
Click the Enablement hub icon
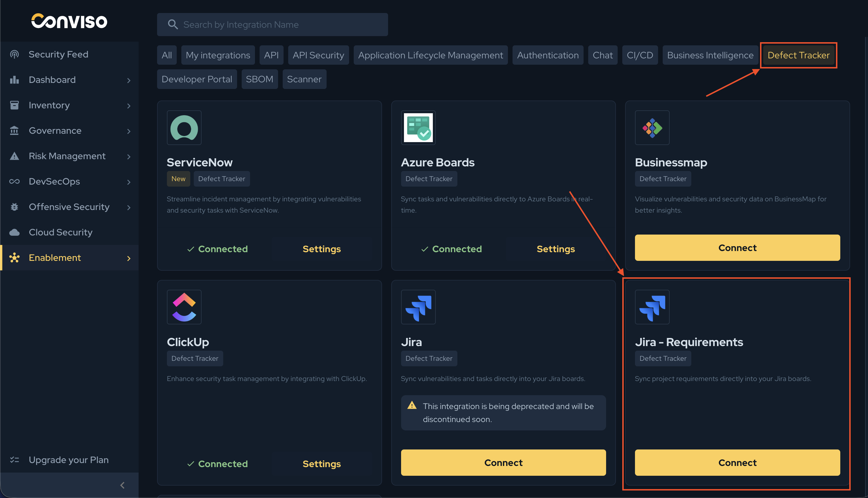click(14, 258)
